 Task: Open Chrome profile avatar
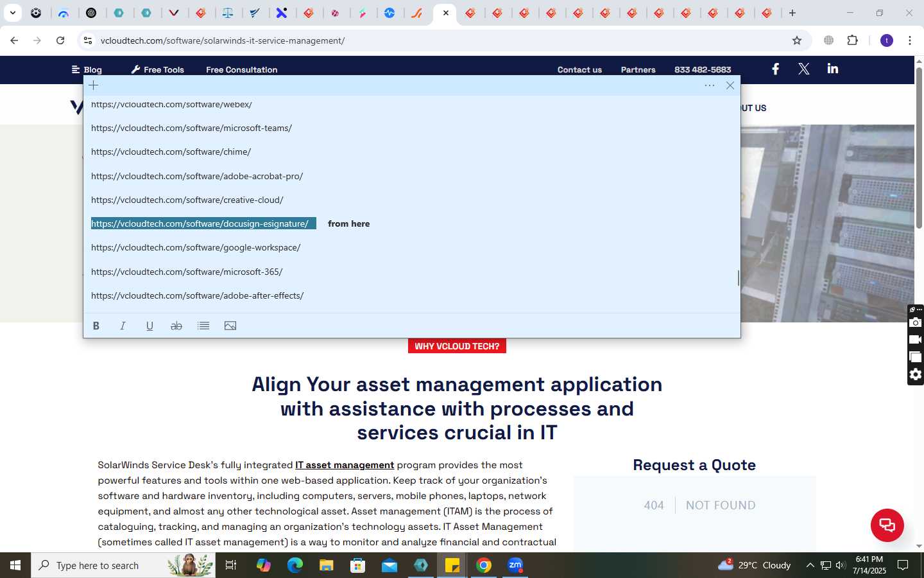[x=887, y=40]
